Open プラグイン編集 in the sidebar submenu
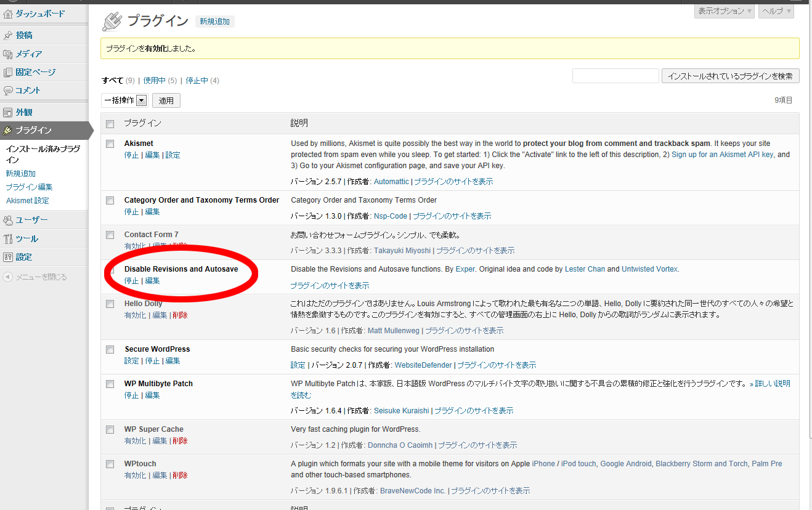Screen dimensions: 812x510 click(30, 187)
